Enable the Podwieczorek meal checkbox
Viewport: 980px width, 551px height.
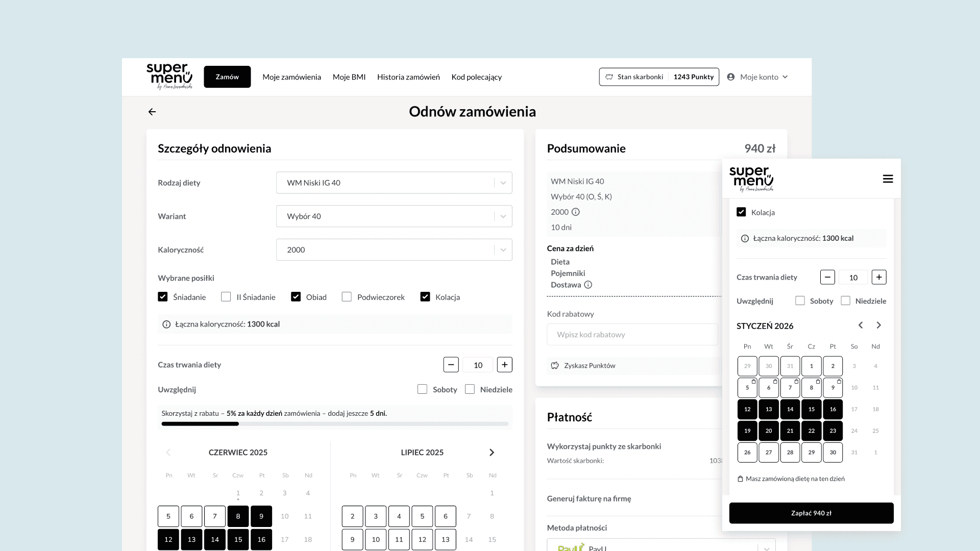[347, 297]
